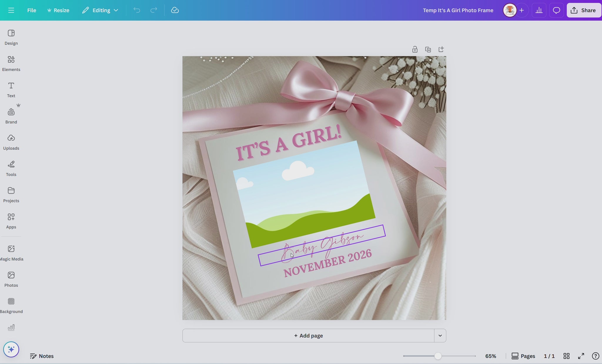Open the Elements panel

11,63
